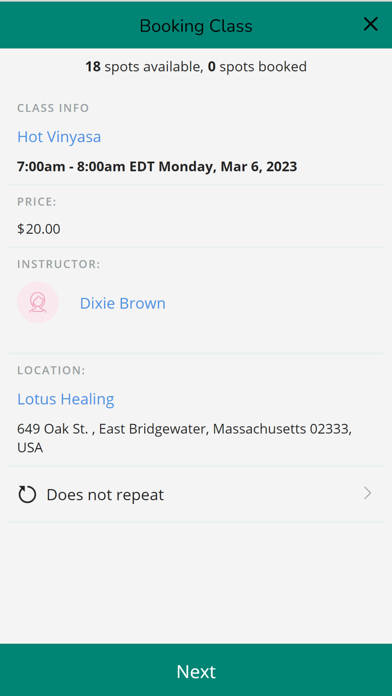Image resolution: width=392 pixels, height=696 pixels.
Task: Open the Lotus Healing location link
Action: [x=66, y=399]
